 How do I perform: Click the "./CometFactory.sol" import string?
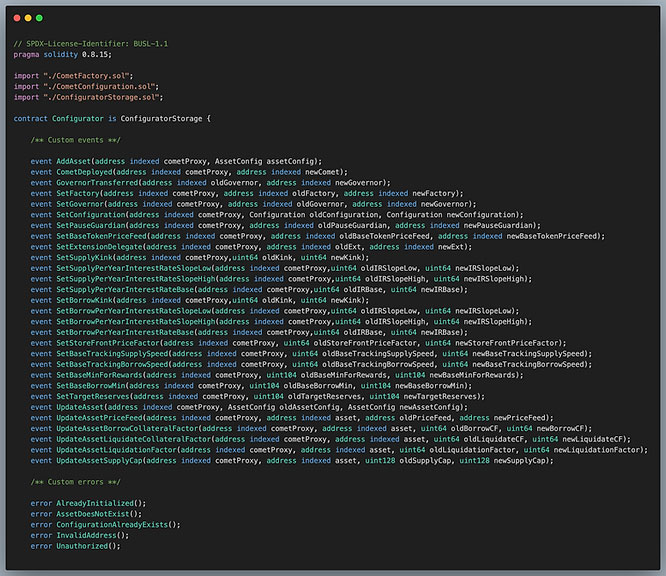pyautogui.click(x=86, y=76)
